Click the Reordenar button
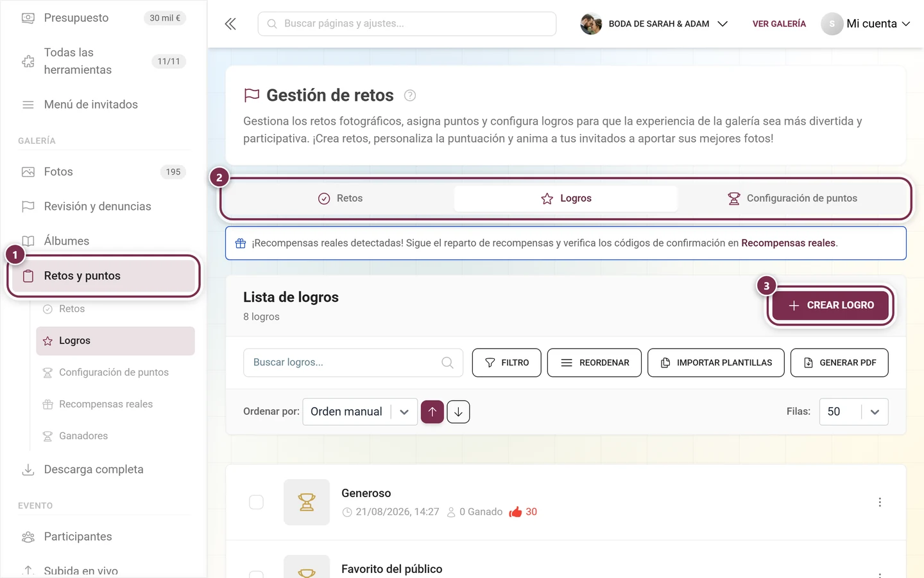This screenshot has width=924, height=578. [594, 363]
